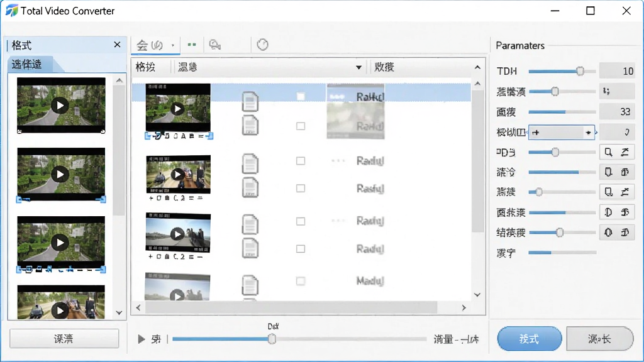Click pencil icon in seventh parameter row

coord(625,192)
